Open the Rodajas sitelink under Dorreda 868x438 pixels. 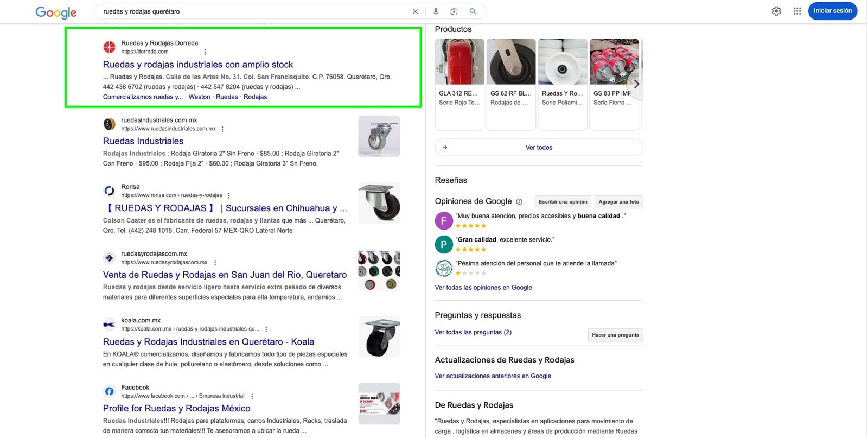pyautogui.click(x=255, y=97)
